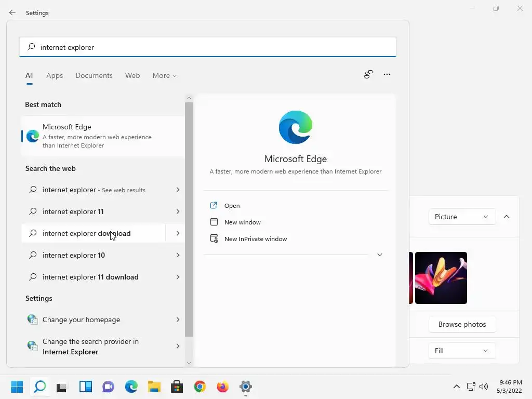Screen dimensions: 532x399
Task: Expand arrow next to 'internet explorer 10'
Action: pos(178,255)
